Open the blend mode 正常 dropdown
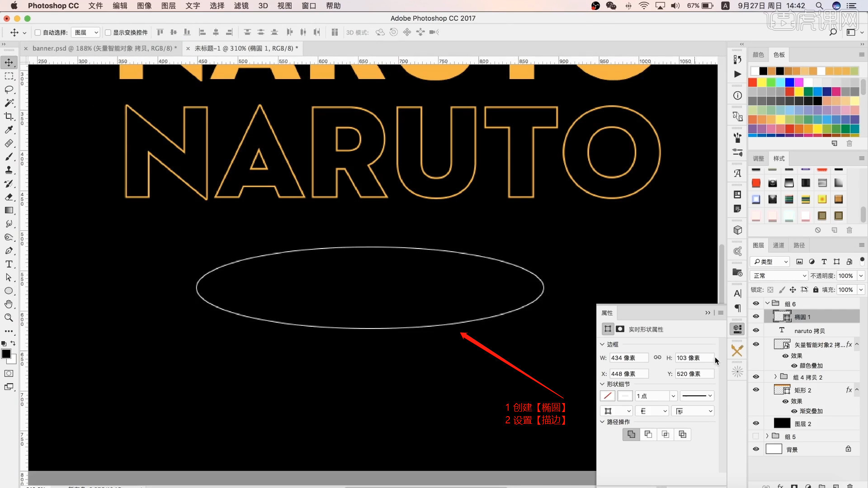Image resolution: width=868 pixels, height=488 pixels. coord(779,276)
